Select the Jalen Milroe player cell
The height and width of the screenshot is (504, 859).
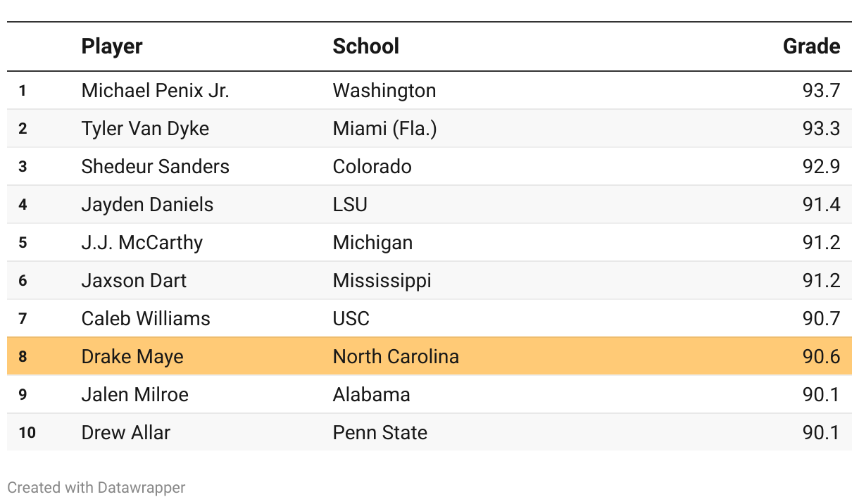(x=134, y=395)
